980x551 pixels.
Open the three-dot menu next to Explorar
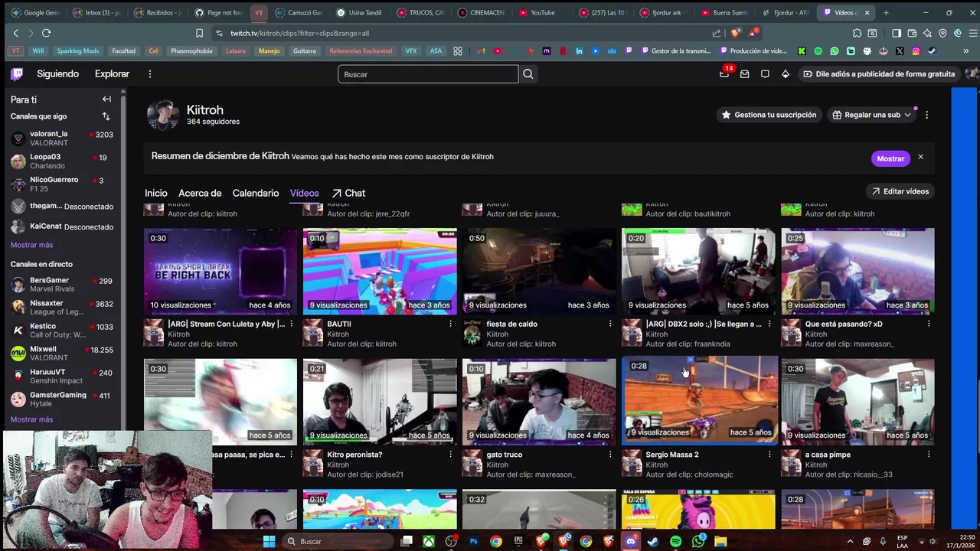150,74
